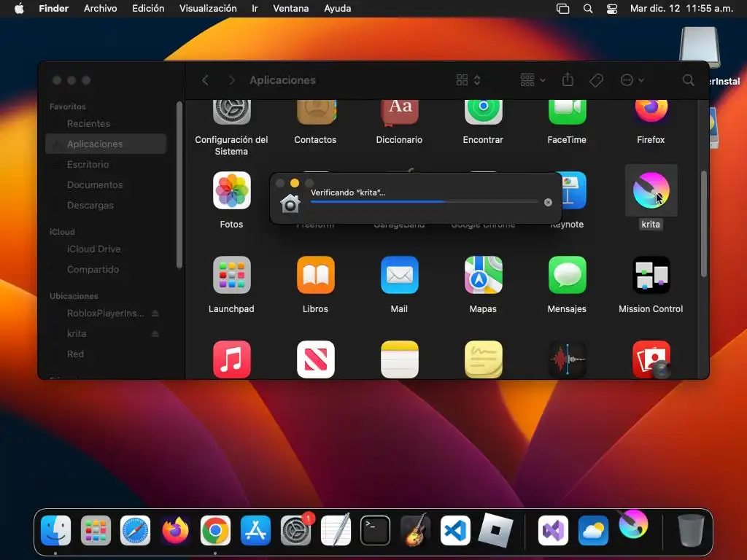This screenshot has width=747, height=560.
Task: Open the Encontrar app icon
Action: click(483, 112)
